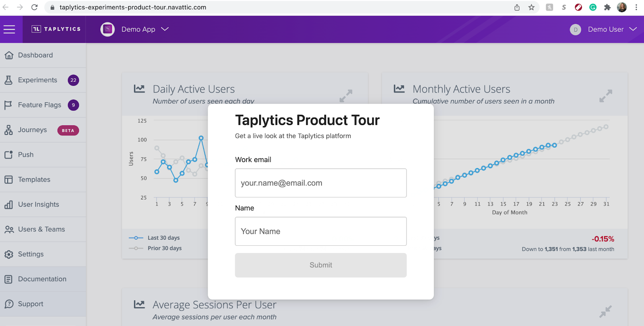This screenshot has height=326, width=644.
Task: Click the Demo User avatar circle
Action: coord(576,29)
